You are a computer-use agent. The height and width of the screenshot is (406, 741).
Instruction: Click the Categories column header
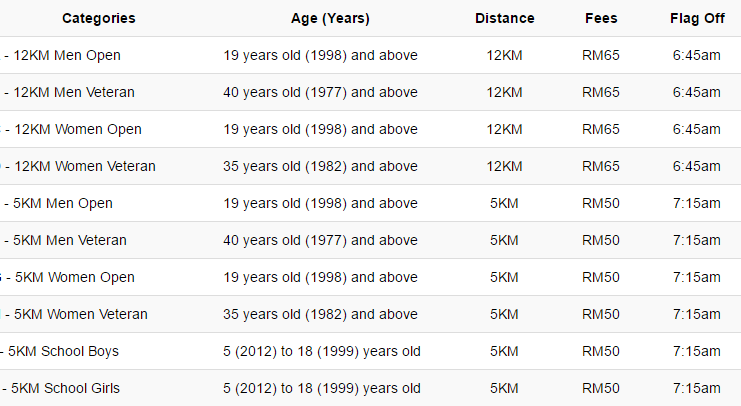(x=98, y=18)
